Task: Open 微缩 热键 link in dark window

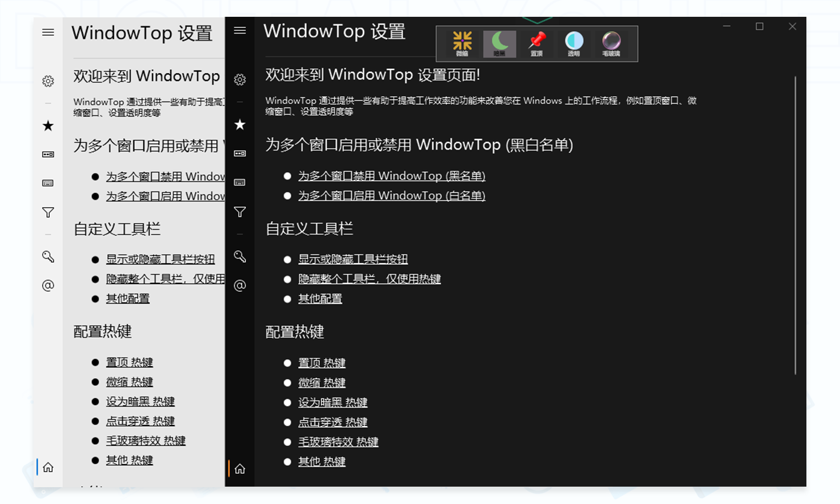Action: click(321, 382)
